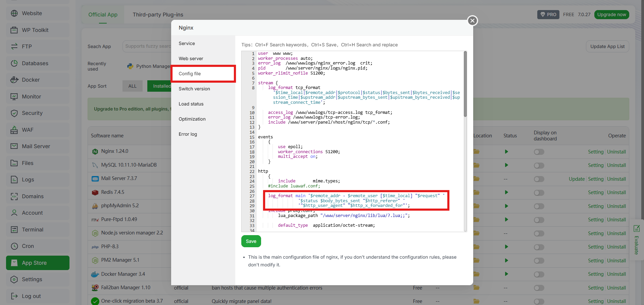The image size is (644, 305).
Task: Toggle dashboard display for Node.js manager row
Action: tap(539, 233)
